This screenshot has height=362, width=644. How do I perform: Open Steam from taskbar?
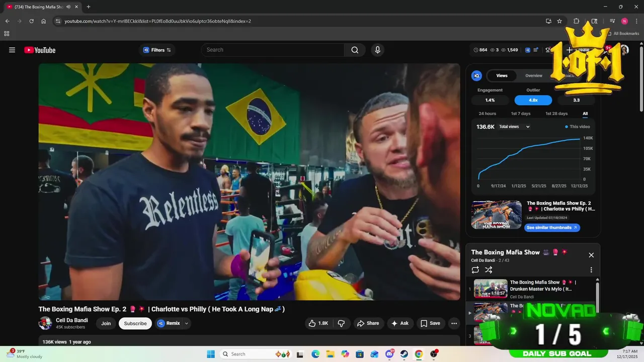(404, 354)
